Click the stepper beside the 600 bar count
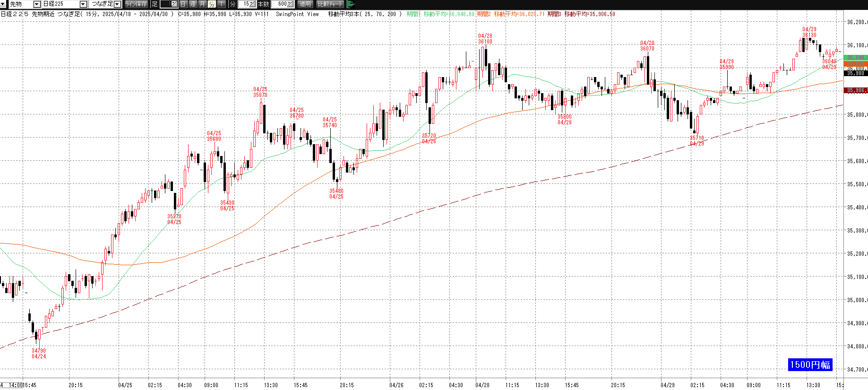This screenshot has height=390, width=868. (x=290, y=4)
